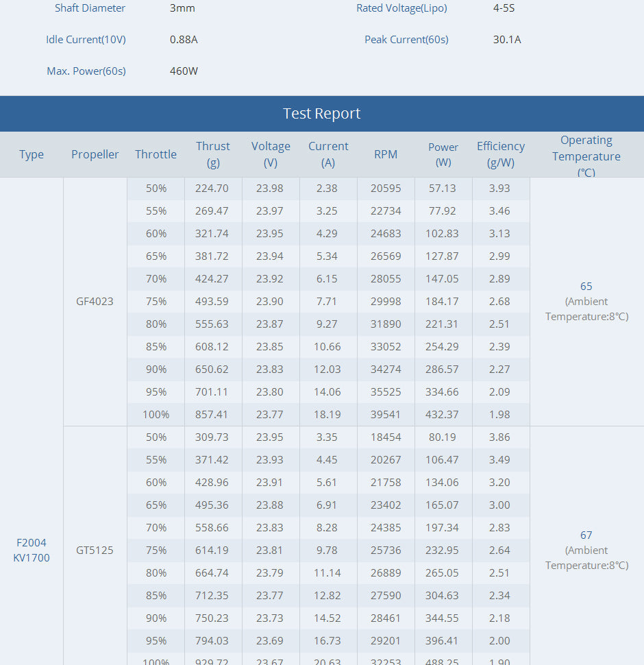Click the Peak Current(60s) label

tap(406, 40)
